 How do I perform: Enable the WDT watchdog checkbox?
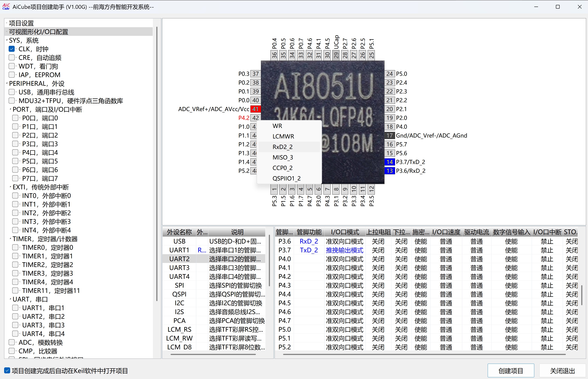pyautogui.click(x=12, y=66)
